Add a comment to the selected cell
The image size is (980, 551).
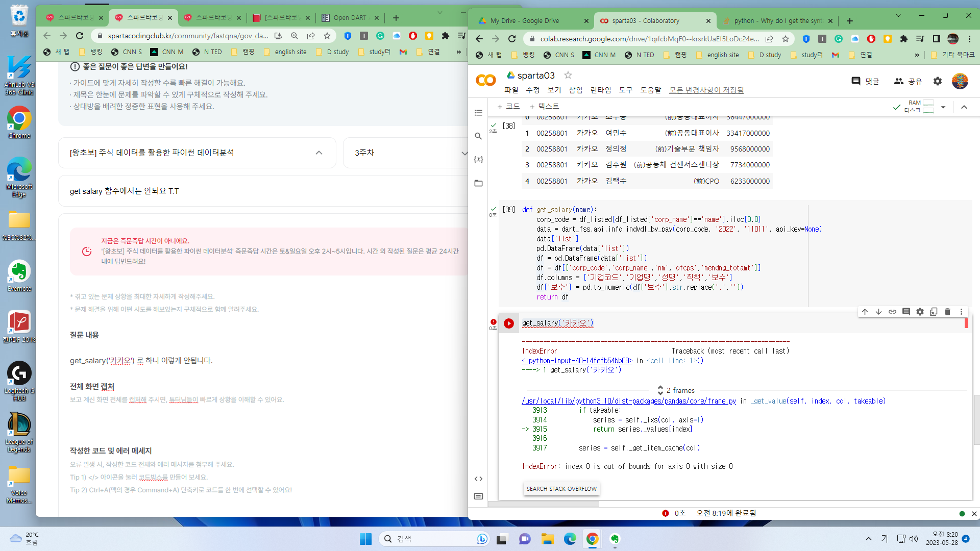906,312
